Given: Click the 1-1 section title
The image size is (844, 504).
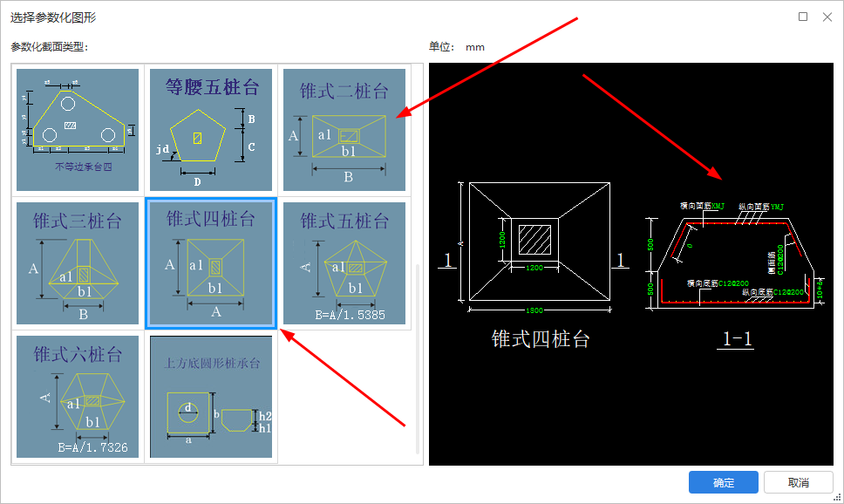Looking at the screenshot, I should coord(737,338).
